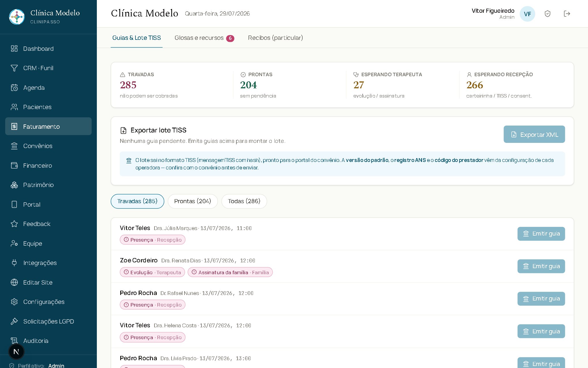
Task: Emitir guia for Vitor Teles 12:00 row
Action: (541, 331)
